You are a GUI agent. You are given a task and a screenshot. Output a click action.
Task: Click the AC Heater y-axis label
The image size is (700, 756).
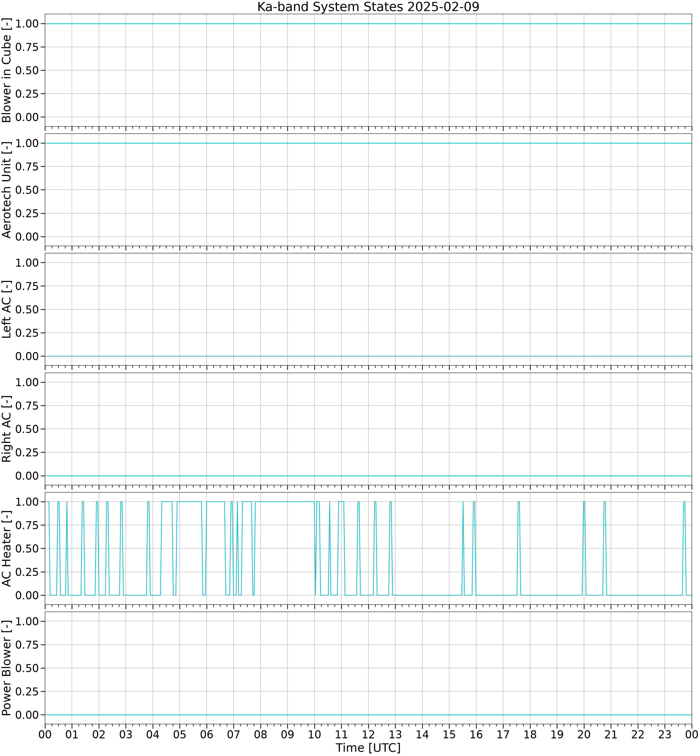pyautogui.click(x=7, y=548)
